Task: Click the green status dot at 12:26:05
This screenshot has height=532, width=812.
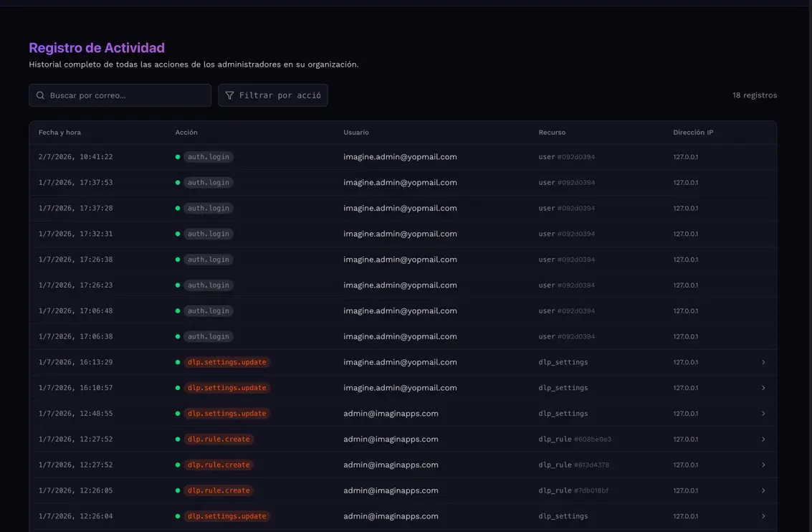Action: (178, 490)
